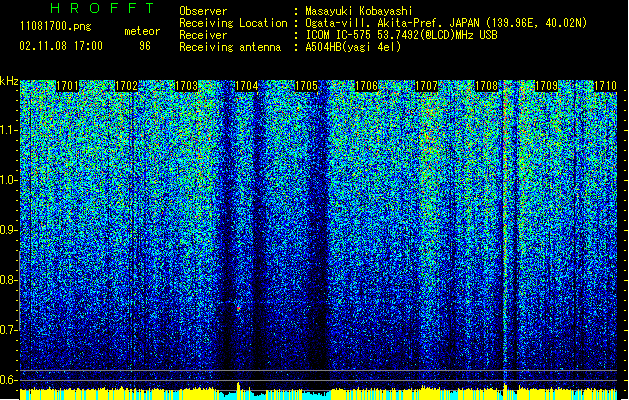Image resolution: width=629 pixels, height=400 pixels.
Task: Click the Receiving Location label
Action: tap(233, 23)
